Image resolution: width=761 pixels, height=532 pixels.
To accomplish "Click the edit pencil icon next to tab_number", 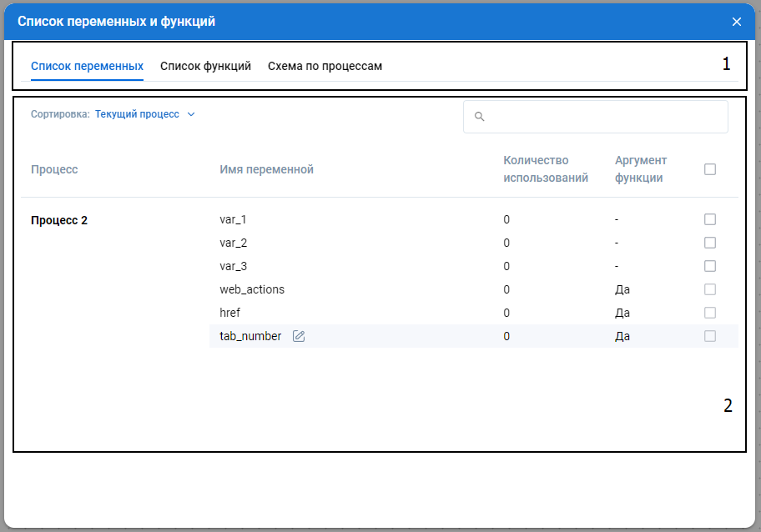I will 299,336.
